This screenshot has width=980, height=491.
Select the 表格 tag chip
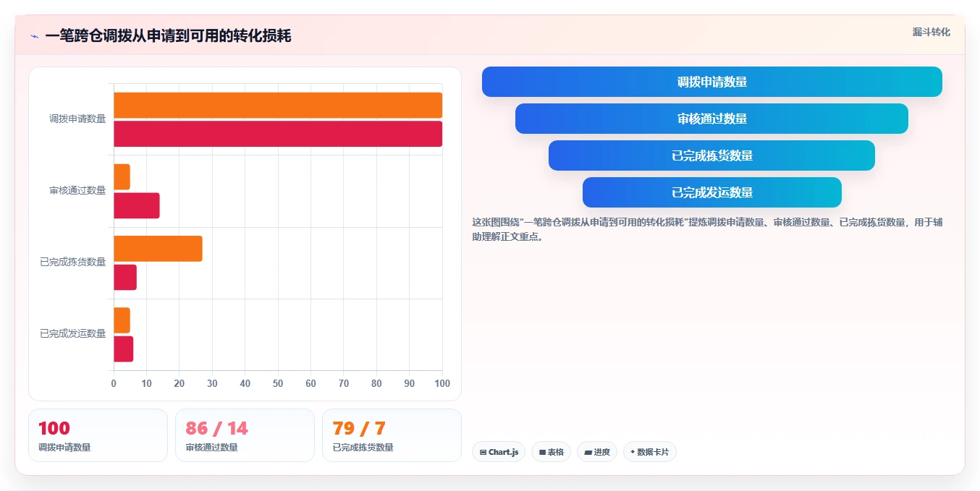pyautogui.click(x=551, y=452)
